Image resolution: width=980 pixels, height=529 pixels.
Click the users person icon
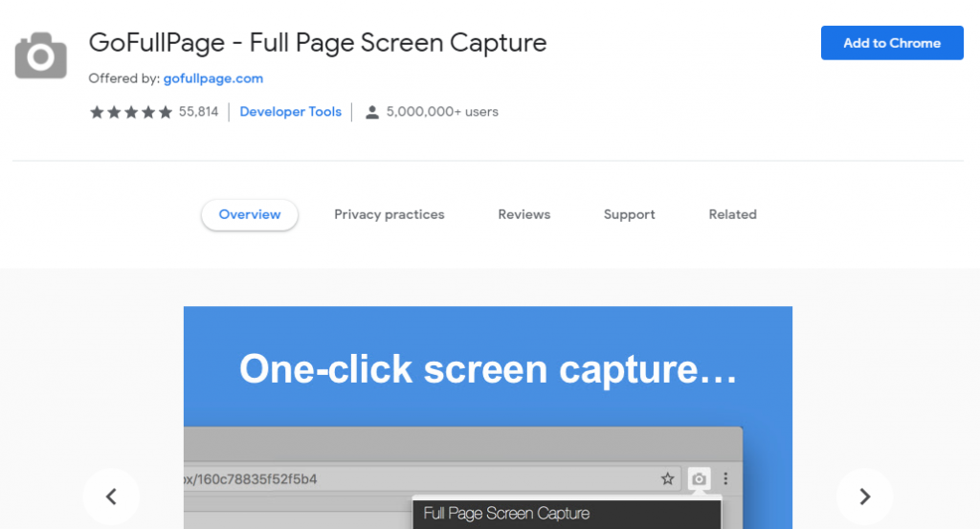(372, 113)
